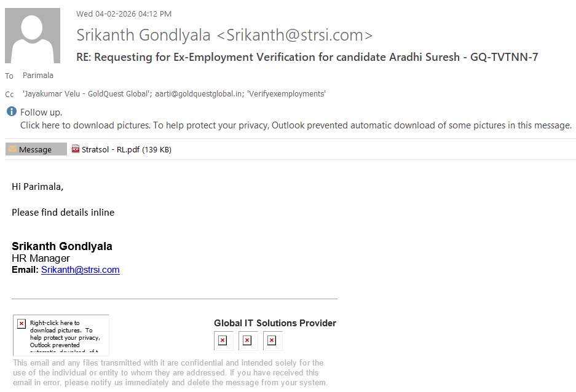The image size is (576, 392).
Task: Click the envelope icon on the Message button
Action: (12, 149)
